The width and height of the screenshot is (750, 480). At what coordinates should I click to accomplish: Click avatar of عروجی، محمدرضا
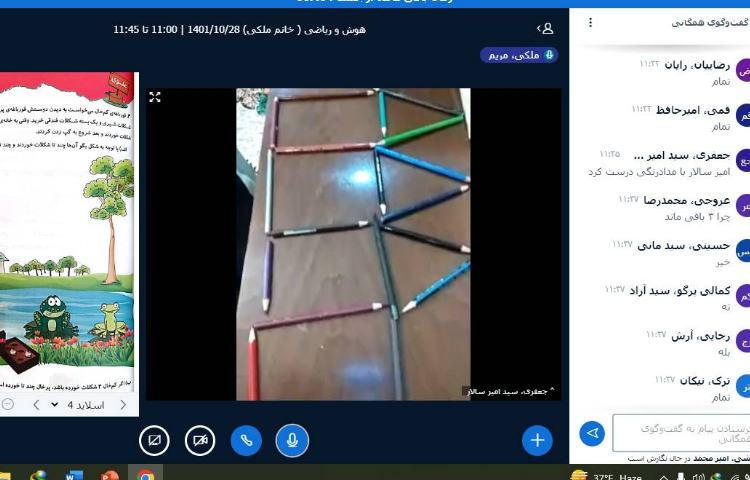(x=743, y=206)
